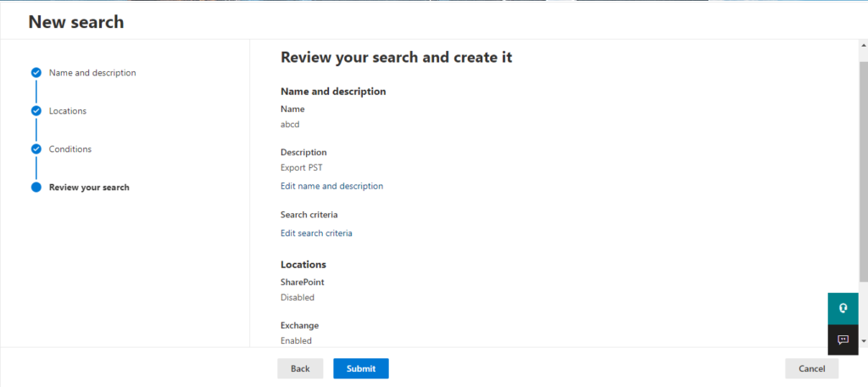This screenshot has height=387, width=868.
Task: Go to Name and description step
Action: pyautogui.click(x=92, y=73)
